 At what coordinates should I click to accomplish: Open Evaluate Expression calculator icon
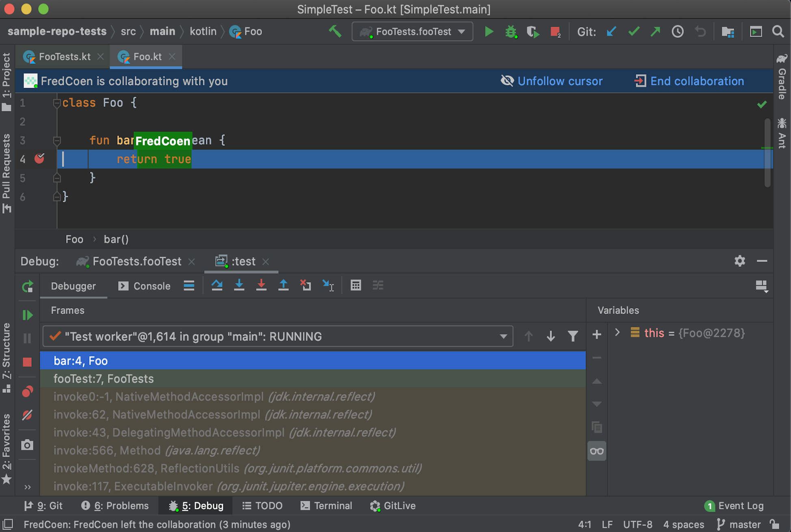(x=356, y=285)
